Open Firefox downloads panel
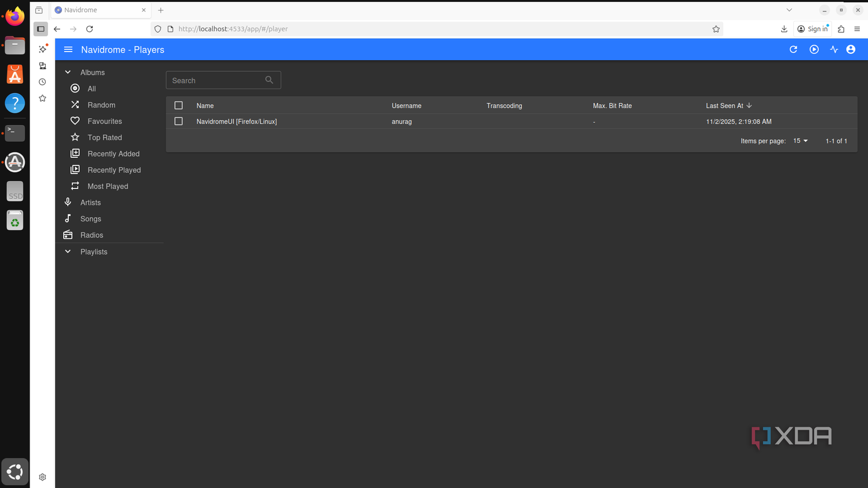 pos(784,29)
